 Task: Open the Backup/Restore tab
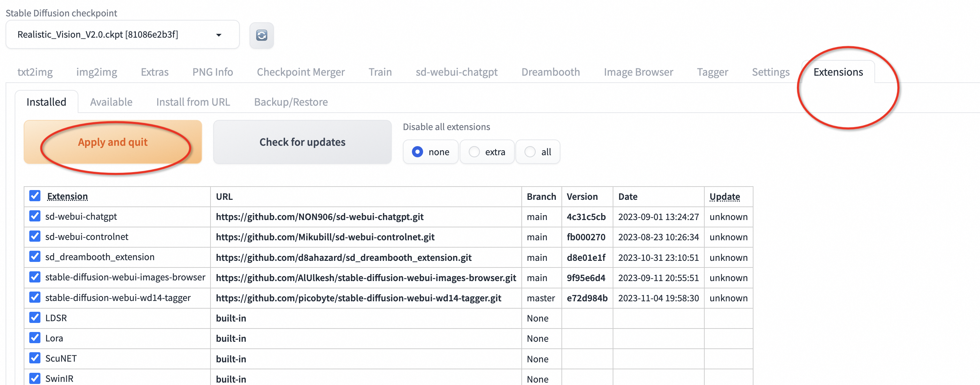click(291, 102)
